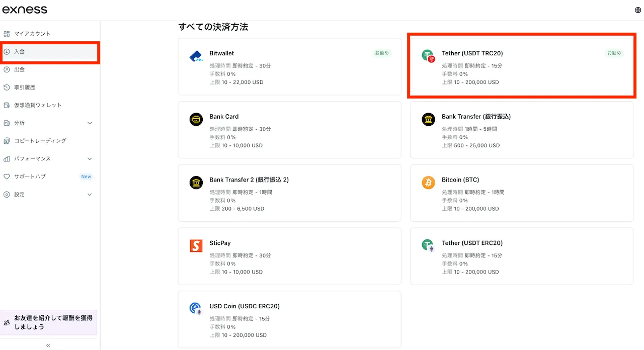Click the referral banner お友達を紹介して報酬を獲得
Image resolution: width=644 pixels, height=350 pixels.
coord(48,322)
